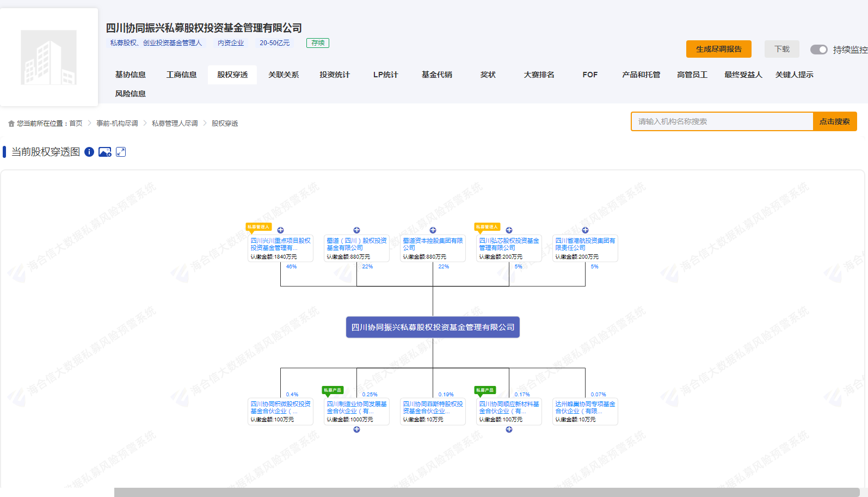Switch to the 工商信息 tab
The width and height of the screenshot is (868, 497).
[x=181, y=75]
